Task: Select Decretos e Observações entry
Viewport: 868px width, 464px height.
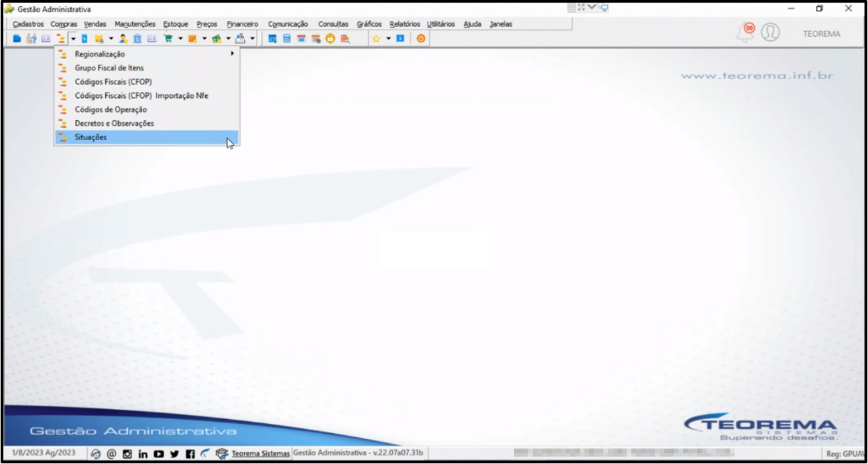Action: [x=146, y=123]
